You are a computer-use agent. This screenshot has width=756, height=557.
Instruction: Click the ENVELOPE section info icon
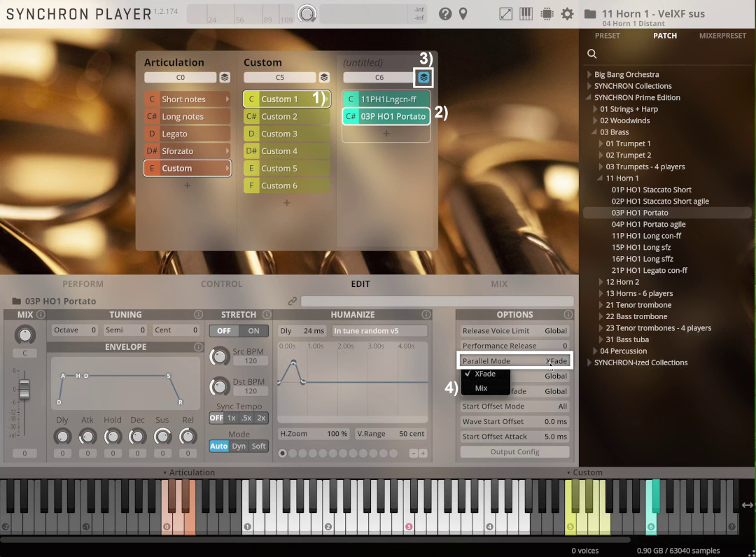point(198,347)
